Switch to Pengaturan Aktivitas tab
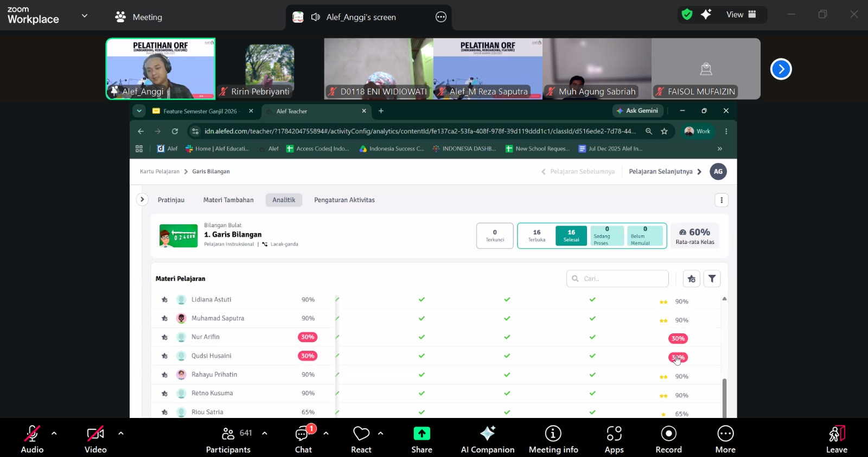This screenshot has height=457, width=868. 344,200
